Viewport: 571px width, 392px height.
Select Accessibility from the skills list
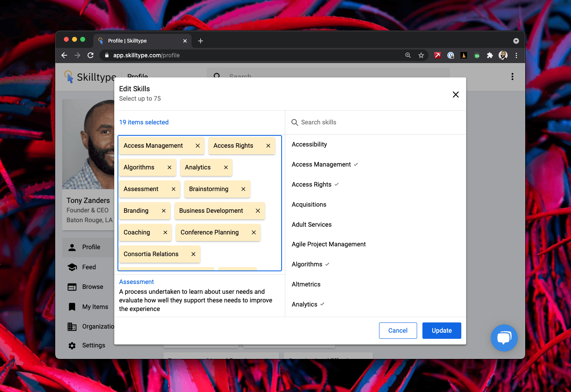(309, 144)
